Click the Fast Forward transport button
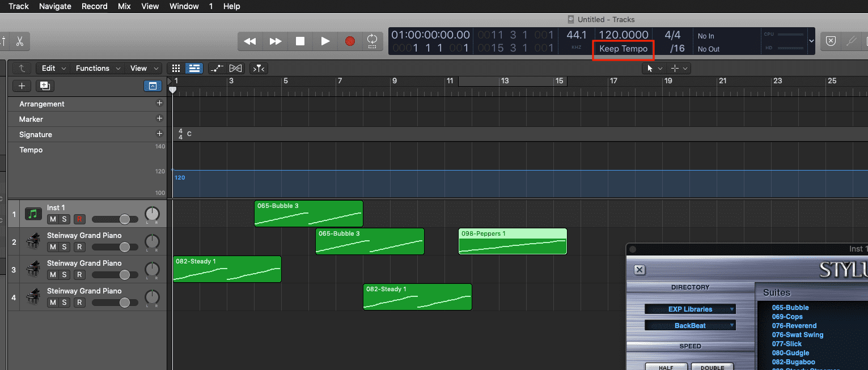Viewport: 868px width, 370px height. tap(276, 41)
